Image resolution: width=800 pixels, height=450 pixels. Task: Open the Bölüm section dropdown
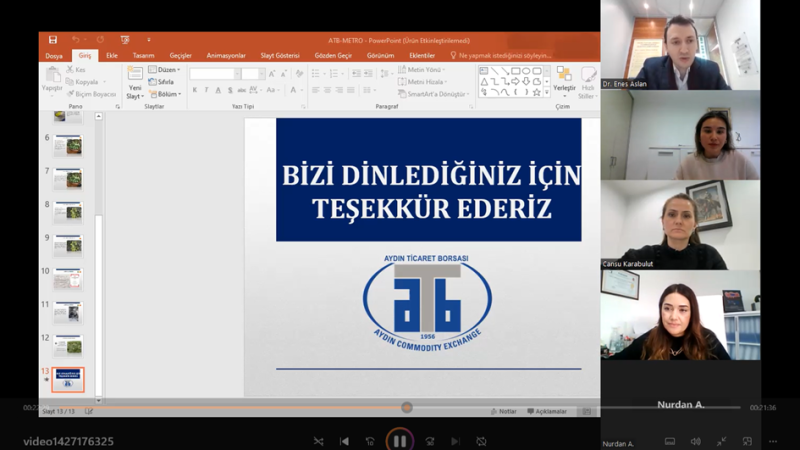coord(164,94)
